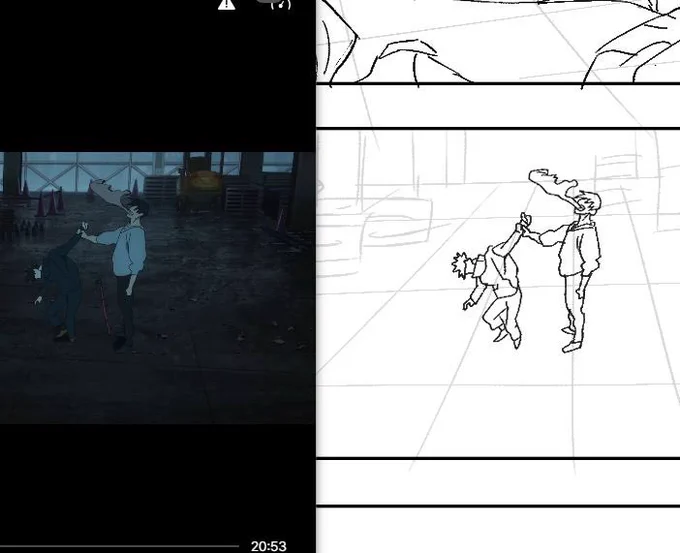Click the video progress bar
This screenshot has width=680, height=553.
[x=119, y=546]
